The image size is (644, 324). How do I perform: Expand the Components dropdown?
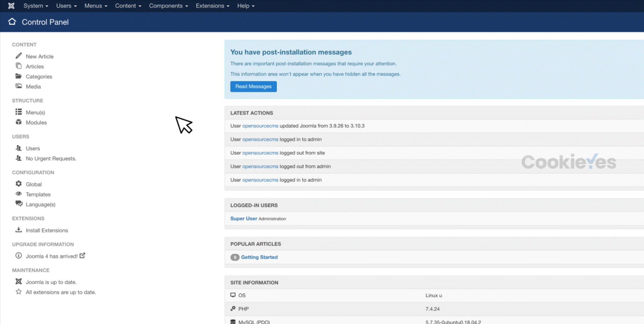coord(168,6)
